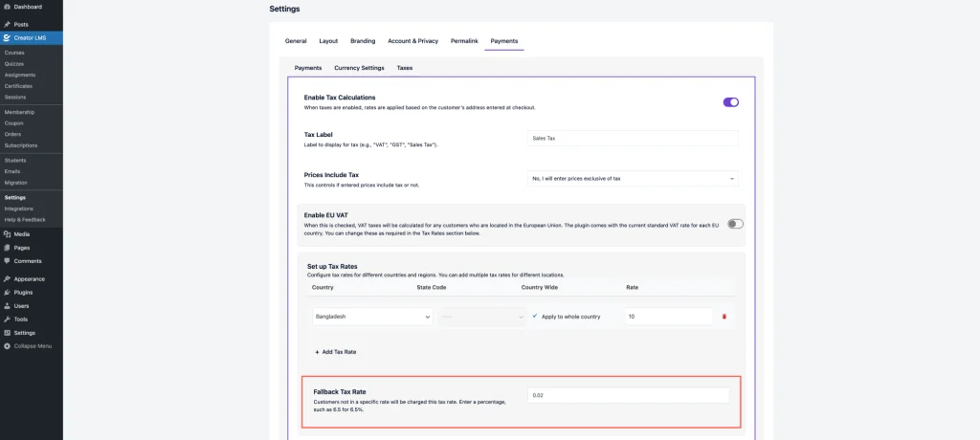Open the State Code dropdown
The image size is (980, 440).
coord(482,317)
